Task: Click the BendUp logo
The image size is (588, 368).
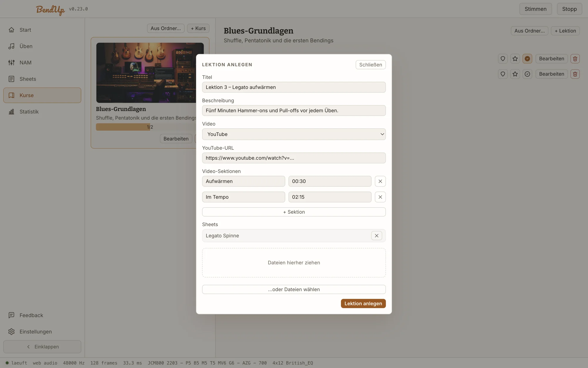Action: click(50, 9)
